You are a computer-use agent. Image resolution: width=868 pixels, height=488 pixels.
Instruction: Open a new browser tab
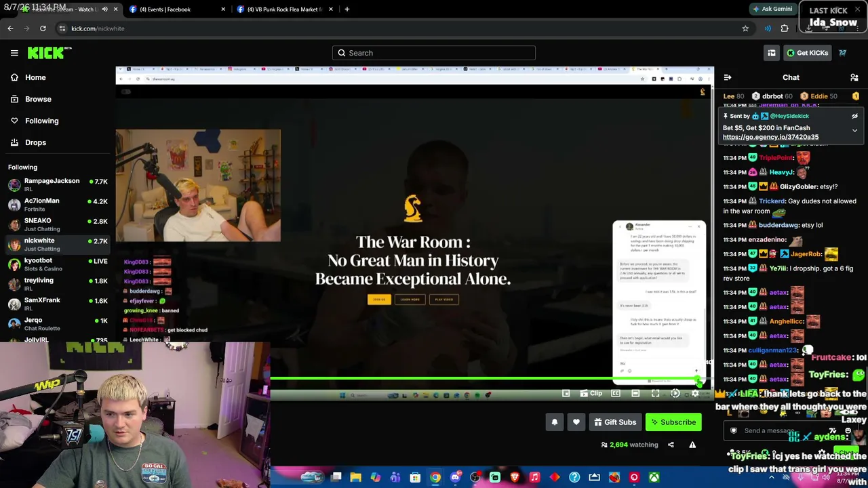(x=347, y=9)
